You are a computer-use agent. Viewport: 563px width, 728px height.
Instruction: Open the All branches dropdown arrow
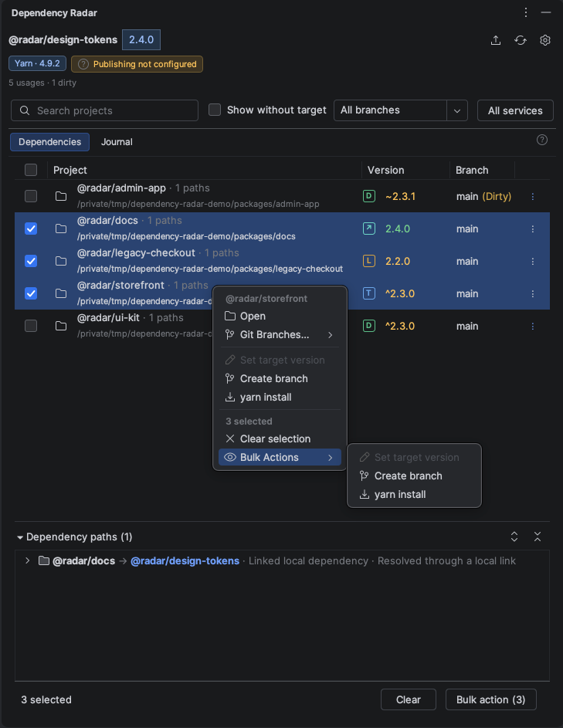(457, 110)
